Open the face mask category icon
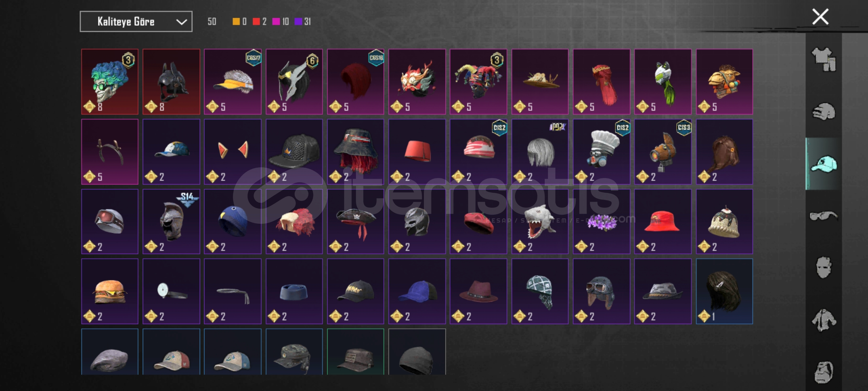The image size is (868, 391). 824,268
